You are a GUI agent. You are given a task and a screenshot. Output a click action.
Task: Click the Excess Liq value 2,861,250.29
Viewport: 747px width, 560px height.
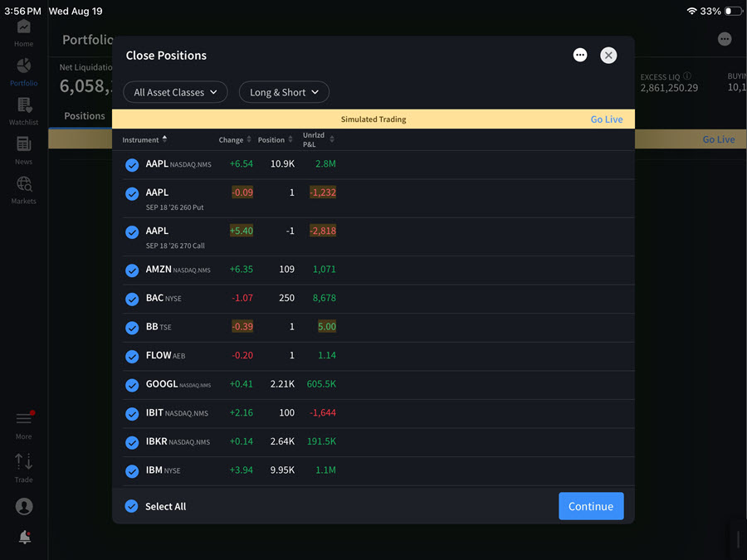point(669,88)
